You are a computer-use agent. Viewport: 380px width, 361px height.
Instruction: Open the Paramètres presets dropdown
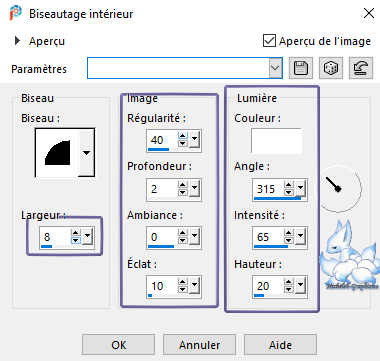pos(275,68)
